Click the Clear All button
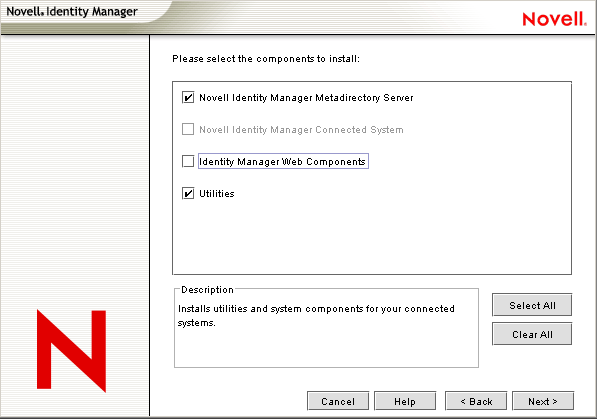Screen dimensions: 597x419 tap(532, 334)
